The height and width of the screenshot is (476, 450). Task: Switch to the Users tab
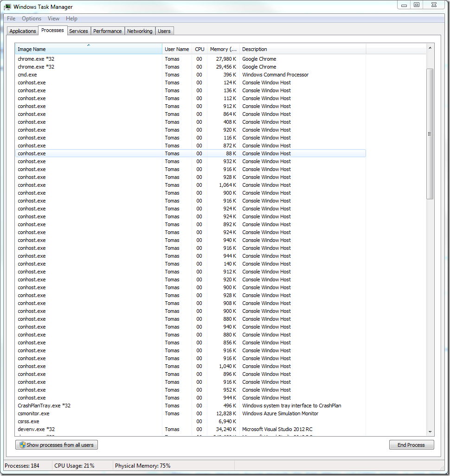point(164,31)
